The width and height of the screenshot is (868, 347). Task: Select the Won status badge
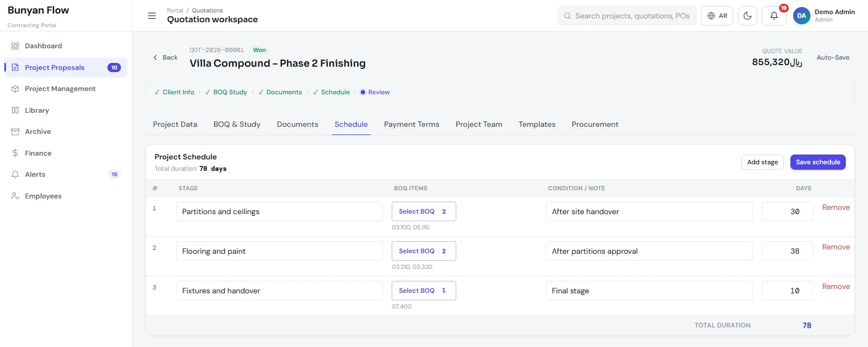[x=259, y=50]
